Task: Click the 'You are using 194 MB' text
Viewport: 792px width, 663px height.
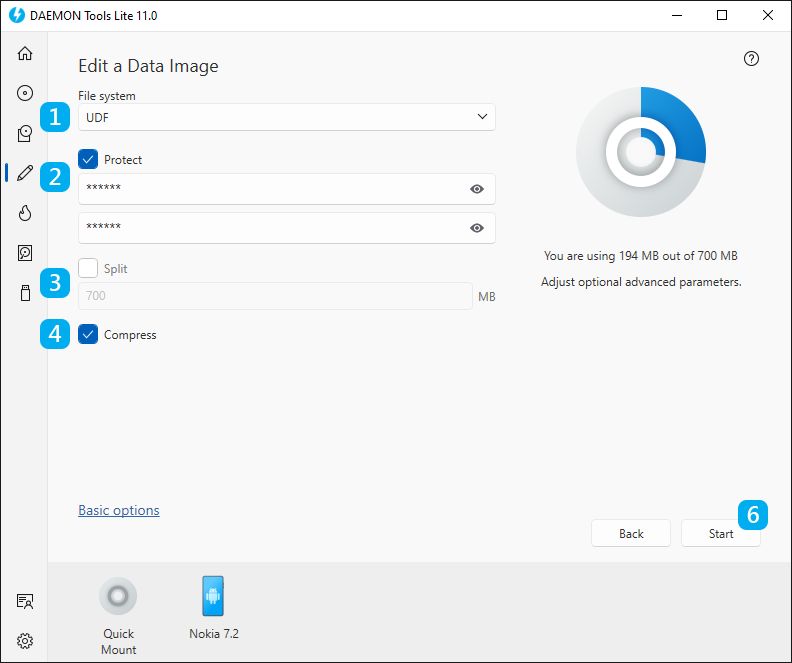Action: [640, 256]
